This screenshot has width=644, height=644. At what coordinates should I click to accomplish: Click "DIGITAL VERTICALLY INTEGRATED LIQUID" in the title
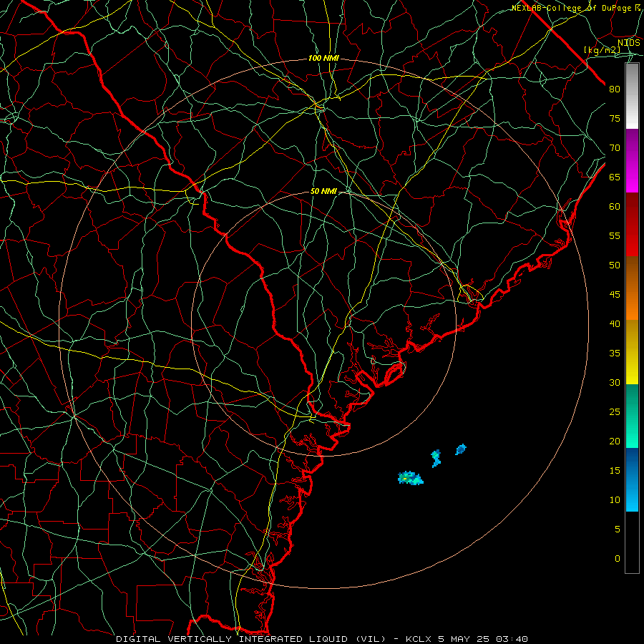pyautogui.click(x=233, y=639)
